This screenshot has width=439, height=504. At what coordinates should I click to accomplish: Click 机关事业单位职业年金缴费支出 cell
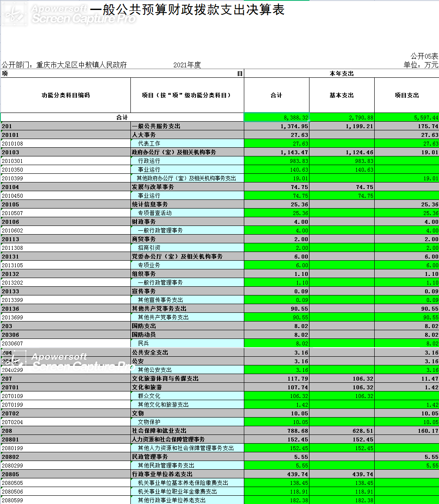(187, 491)
